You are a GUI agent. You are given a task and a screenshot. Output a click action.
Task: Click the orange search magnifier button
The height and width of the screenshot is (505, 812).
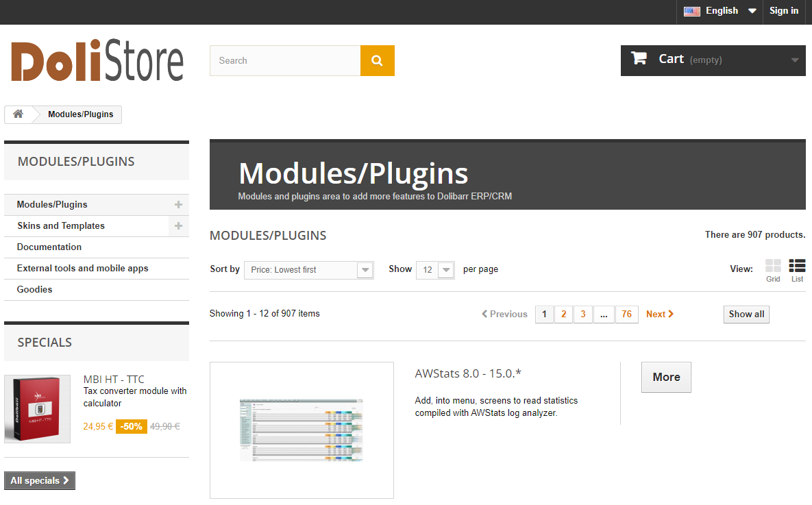377,60
